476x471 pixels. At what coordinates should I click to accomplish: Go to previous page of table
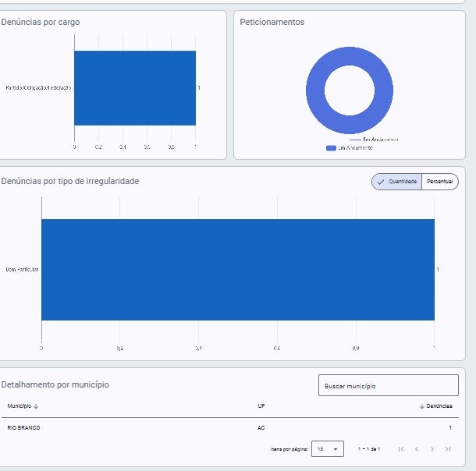click(417, 449)
